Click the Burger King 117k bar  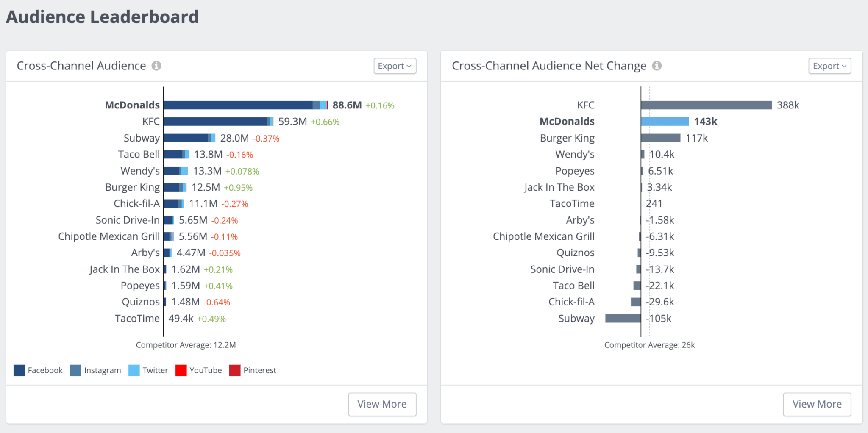[660, 138]
